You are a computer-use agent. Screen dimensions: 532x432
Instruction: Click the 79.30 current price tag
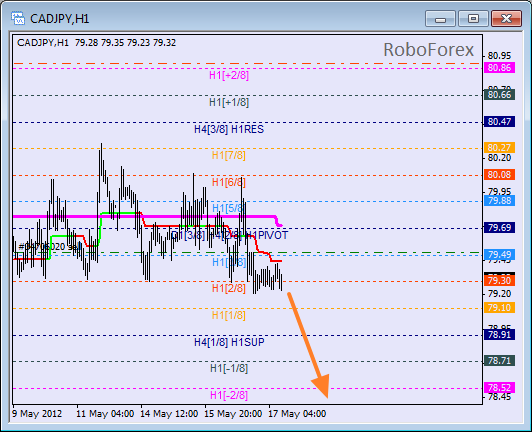(499, 280)
